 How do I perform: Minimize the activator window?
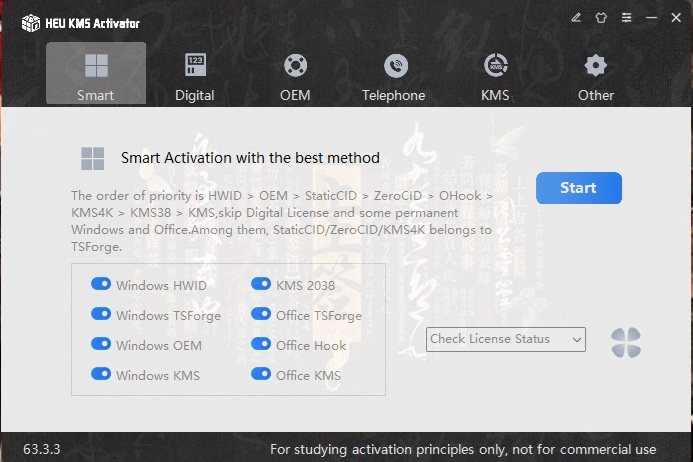[651, 18]
